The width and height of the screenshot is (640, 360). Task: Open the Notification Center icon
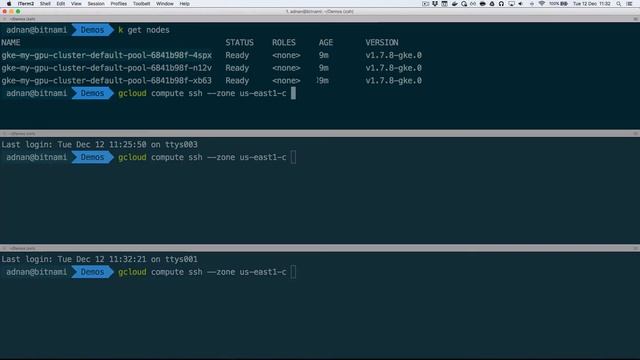(x=630, y=4)
